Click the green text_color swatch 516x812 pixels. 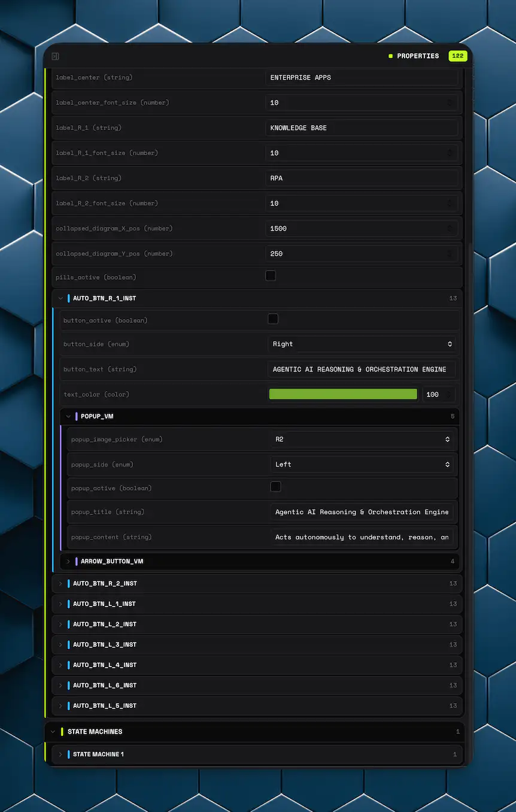point(342,394)
